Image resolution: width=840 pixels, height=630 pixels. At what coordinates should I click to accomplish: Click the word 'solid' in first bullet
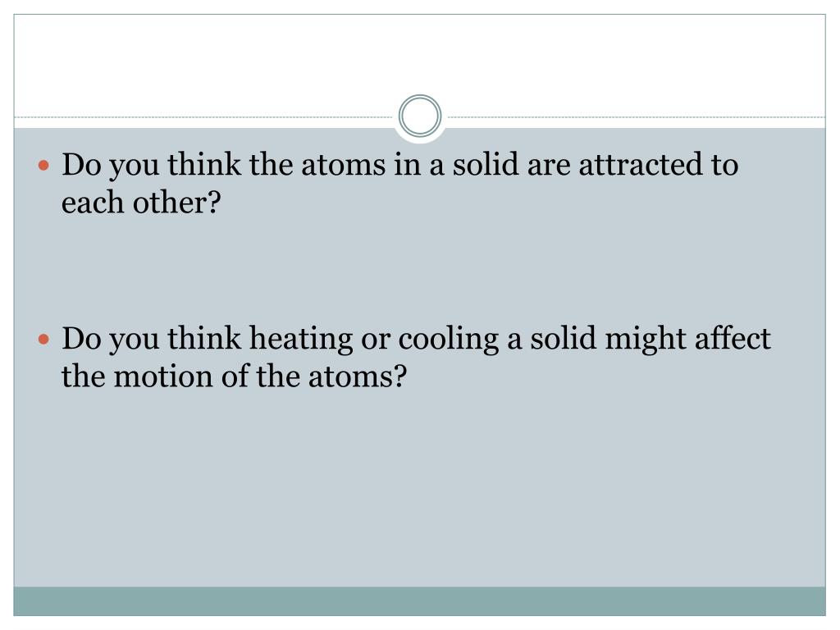pos(486,164)
